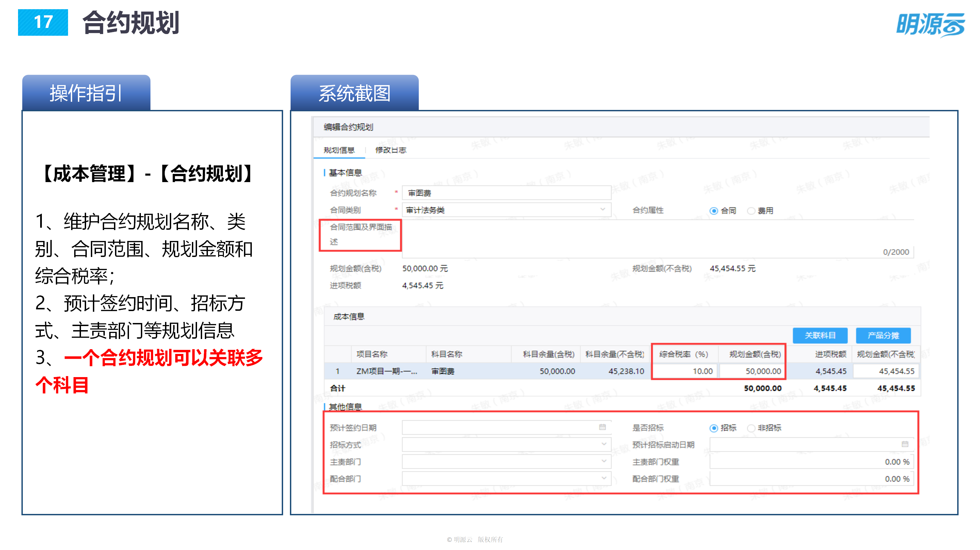980x550 pixels.
Task: Click the 合约规划名称 input showing 审图费
Action: click(x=506, y=193)
